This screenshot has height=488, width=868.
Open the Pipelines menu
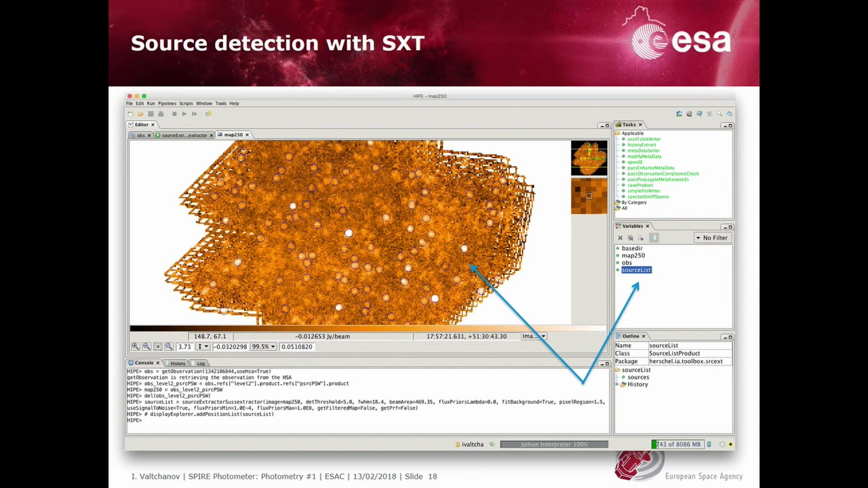(167, 104)
